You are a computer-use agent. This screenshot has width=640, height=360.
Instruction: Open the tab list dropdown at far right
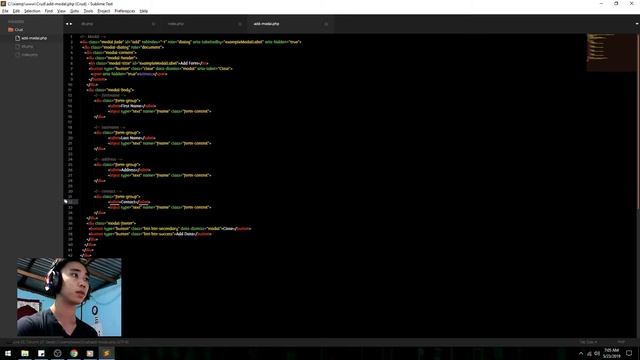click(637, 24)
